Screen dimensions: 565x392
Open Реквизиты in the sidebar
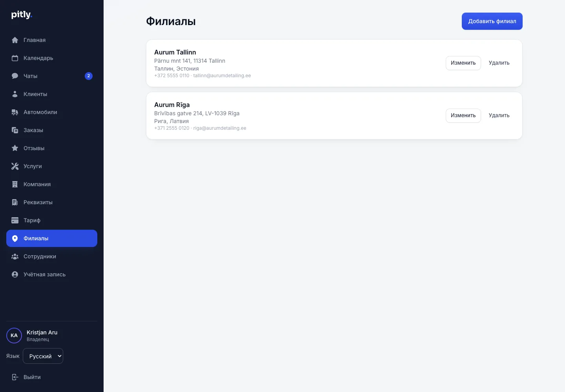(52, 202)
